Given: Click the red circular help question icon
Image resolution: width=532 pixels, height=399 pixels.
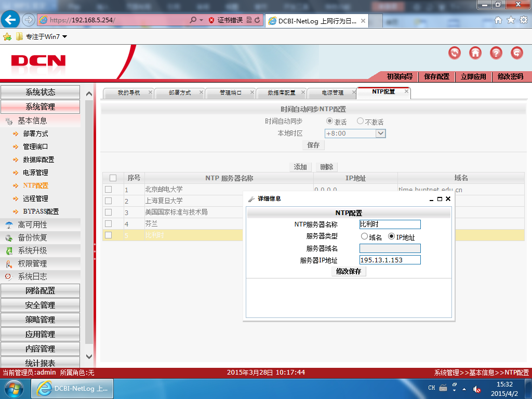Looking at the screenshot, I should pyautogui.click(x=496, y=53).
